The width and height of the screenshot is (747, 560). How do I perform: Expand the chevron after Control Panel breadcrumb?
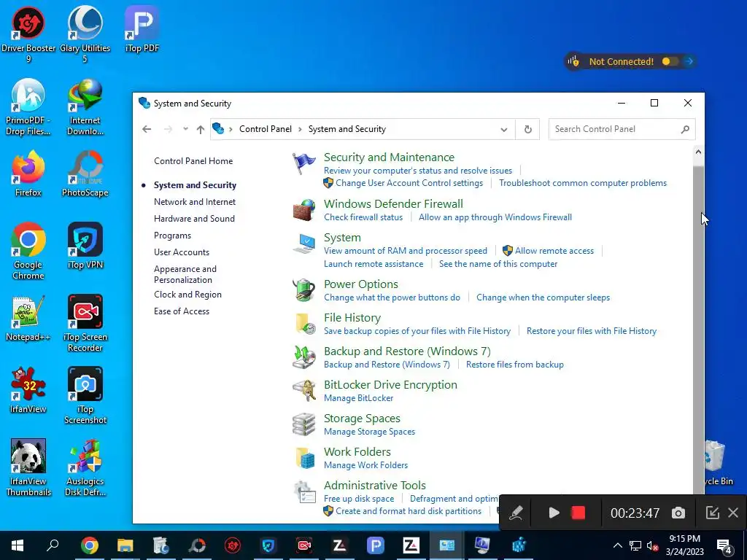(300, 129)
